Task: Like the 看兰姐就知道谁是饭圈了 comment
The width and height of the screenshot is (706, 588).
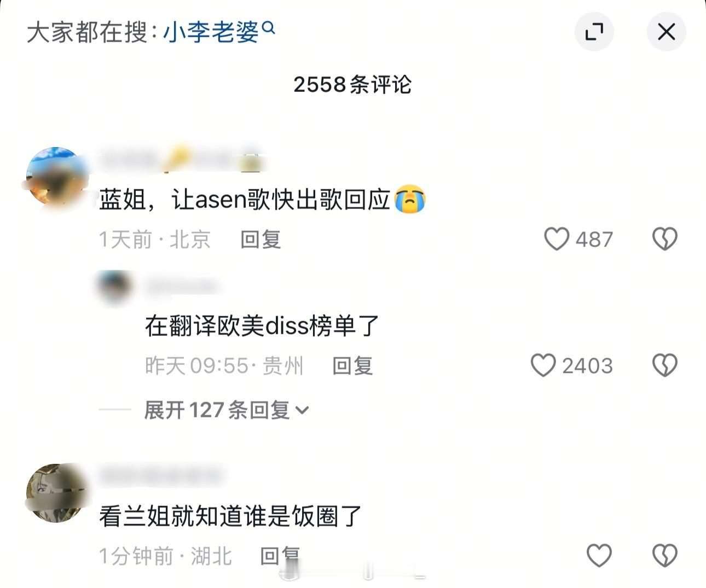Action: pyautogui.click(x=599, y=555)
